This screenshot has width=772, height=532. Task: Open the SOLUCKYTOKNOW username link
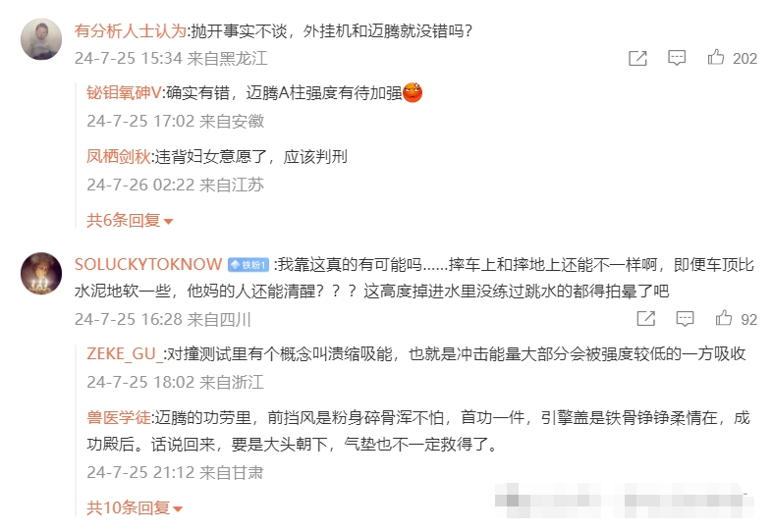coord(148,264)
